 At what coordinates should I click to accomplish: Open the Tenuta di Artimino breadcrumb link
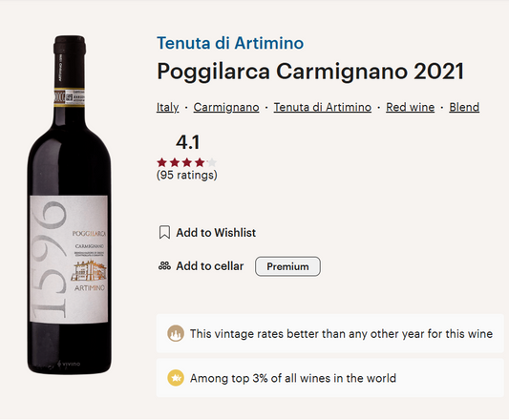point(323,107)
